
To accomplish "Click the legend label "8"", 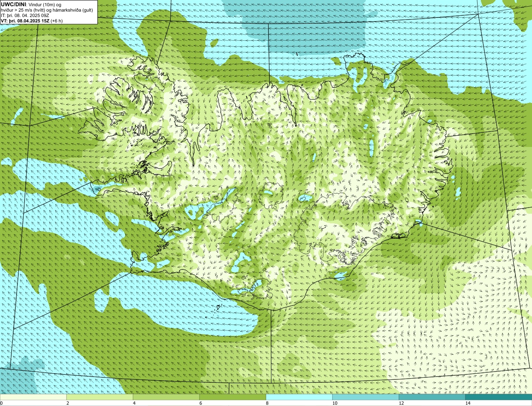I will pos(267,403).
